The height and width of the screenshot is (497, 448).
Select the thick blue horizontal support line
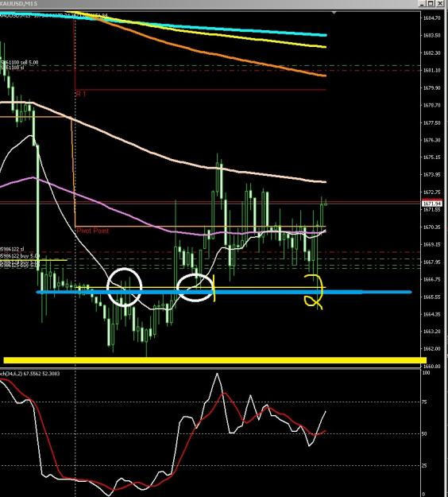224,292
